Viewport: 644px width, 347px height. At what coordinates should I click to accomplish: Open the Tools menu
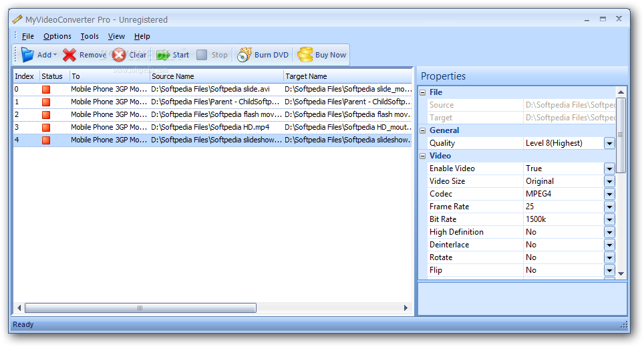[x=90, y=36]
